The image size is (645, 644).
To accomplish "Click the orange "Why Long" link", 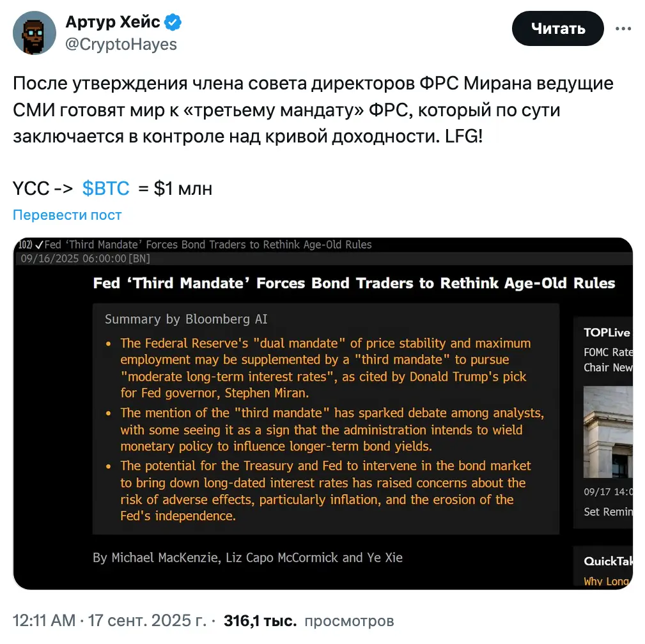I will click(607, 581).
